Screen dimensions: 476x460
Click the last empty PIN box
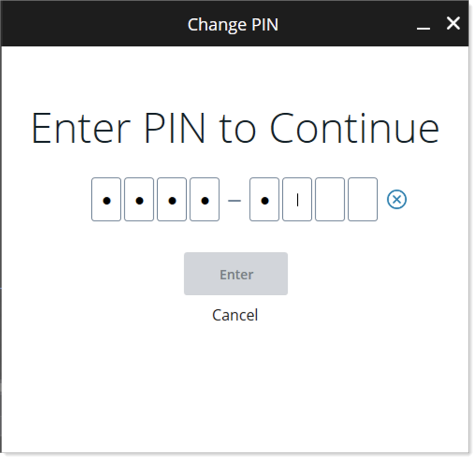click(362, 200)
